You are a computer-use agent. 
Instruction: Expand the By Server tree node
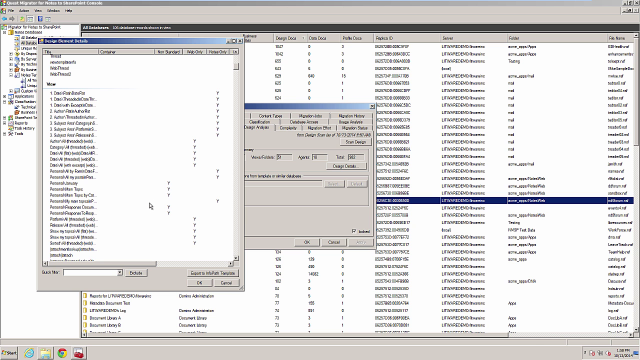coord(11,59)
